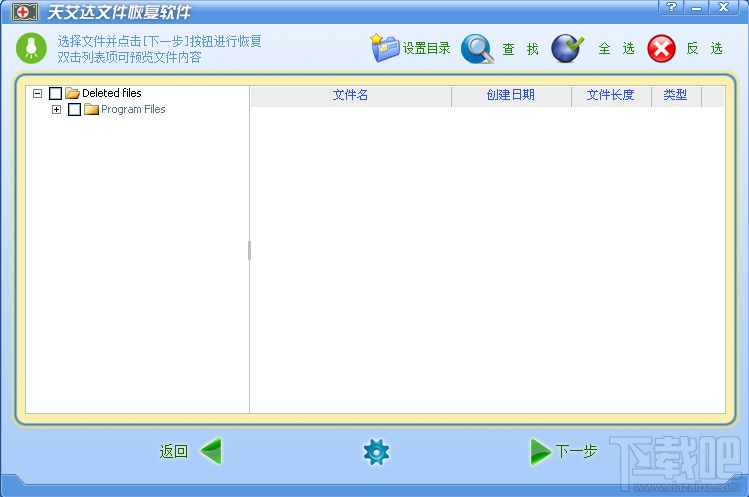Collapse the Deleted files tree node
Image resolution: width=749 pixels, height=497 pixels.
(37, 93)
